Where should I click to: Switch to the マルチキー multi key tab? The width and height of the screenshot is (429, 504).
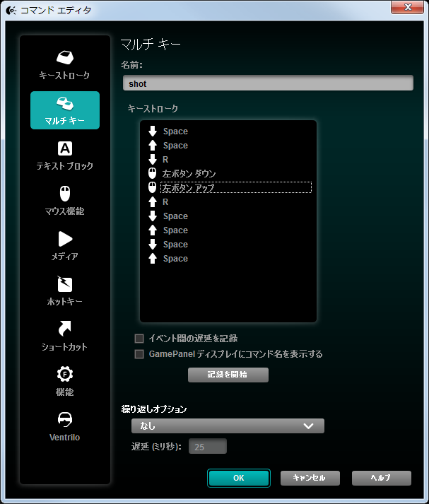tap(65, 110)
